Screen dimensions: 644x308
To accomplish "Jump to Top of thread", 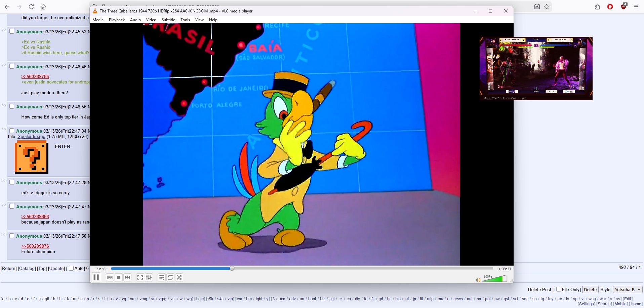I will pos(42,268).
